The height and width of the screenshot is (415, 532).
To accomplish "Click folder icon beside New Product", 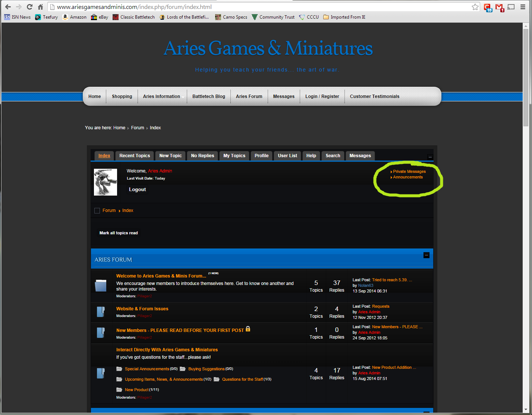I will point(119,390).
